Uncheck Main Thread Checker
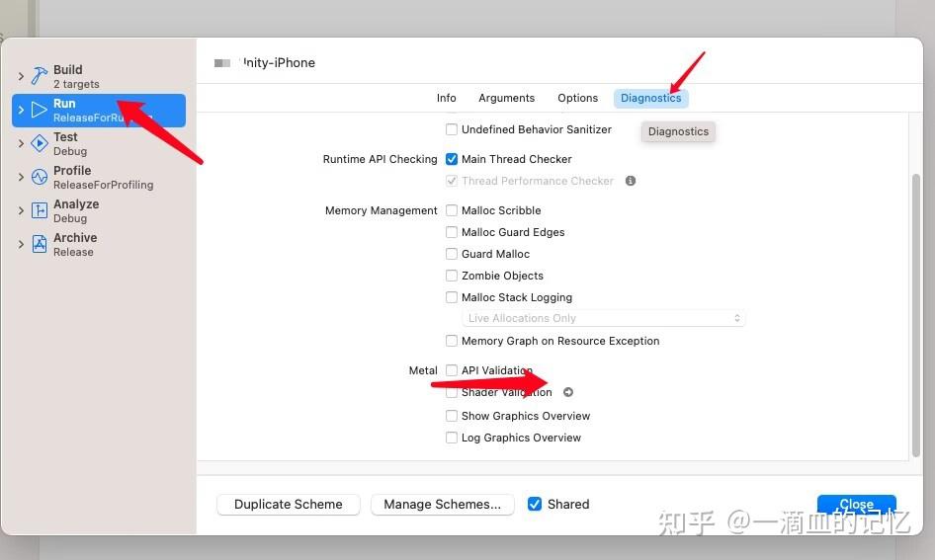The width and height of the screenshot is (935, 560). [452, 159]
